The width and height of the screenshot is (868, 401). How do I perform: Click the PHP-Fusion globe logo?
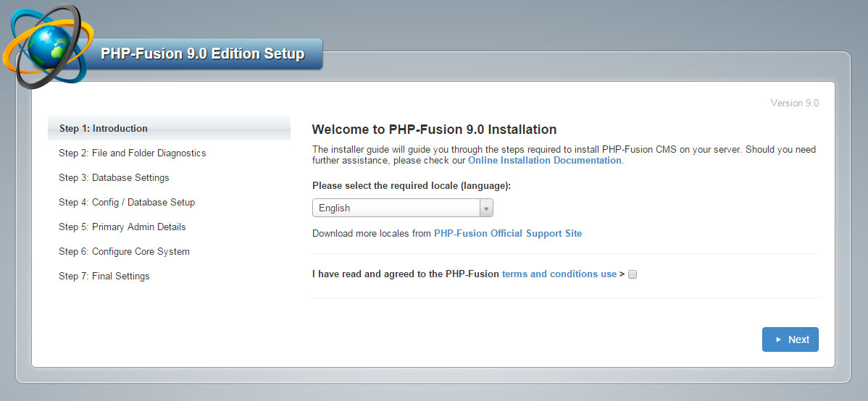47,45
